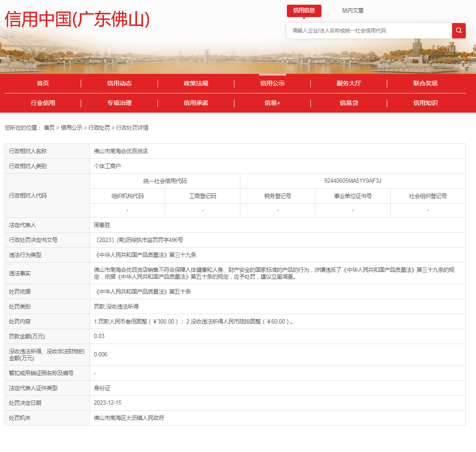Click the 专项治理 navigation item
The width and height of the screenshot is (476, 452).
[x=119, y=103]
